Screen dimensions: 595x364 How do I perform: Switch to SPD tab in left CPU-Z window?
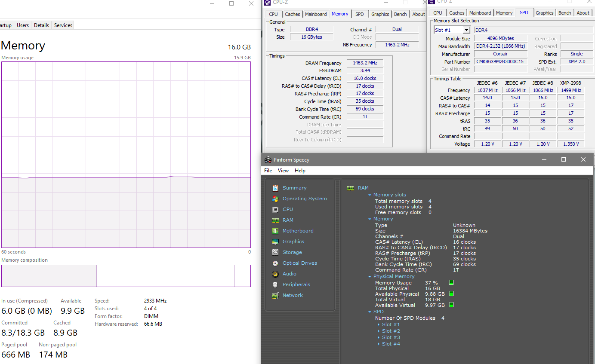[360, 14]
